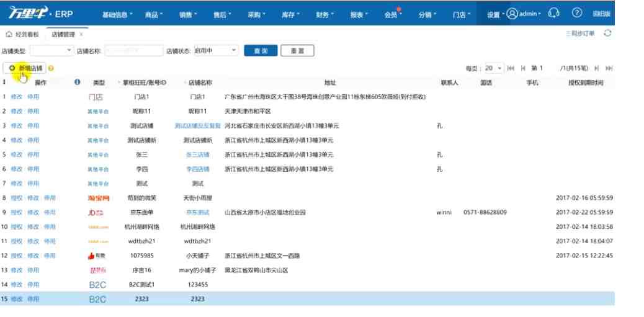The width and height of the screenshot is (644, 317).
Task: Go to the previous page icon
Action: tap(523, 68)
